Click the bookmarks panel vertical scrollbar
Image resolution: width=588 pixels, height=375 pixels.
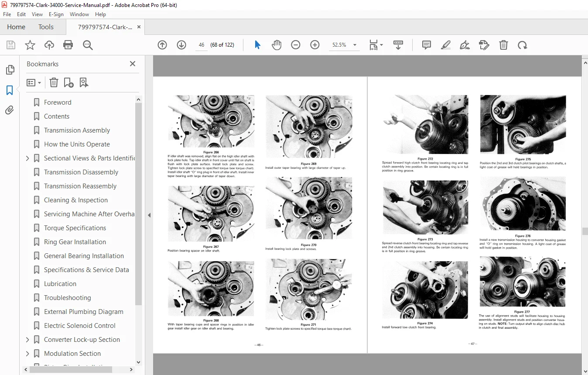click(x=139, y=204)
